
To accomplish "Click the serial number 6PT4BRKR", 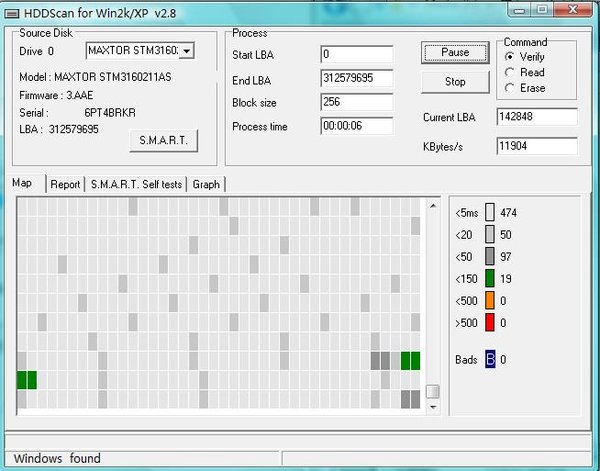I will coord(110,113).
